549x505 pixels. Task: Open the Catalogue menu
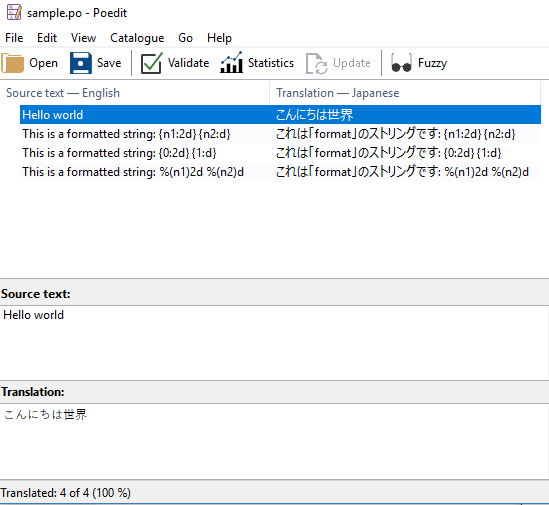pyautogui.click(x=137, y=38)
